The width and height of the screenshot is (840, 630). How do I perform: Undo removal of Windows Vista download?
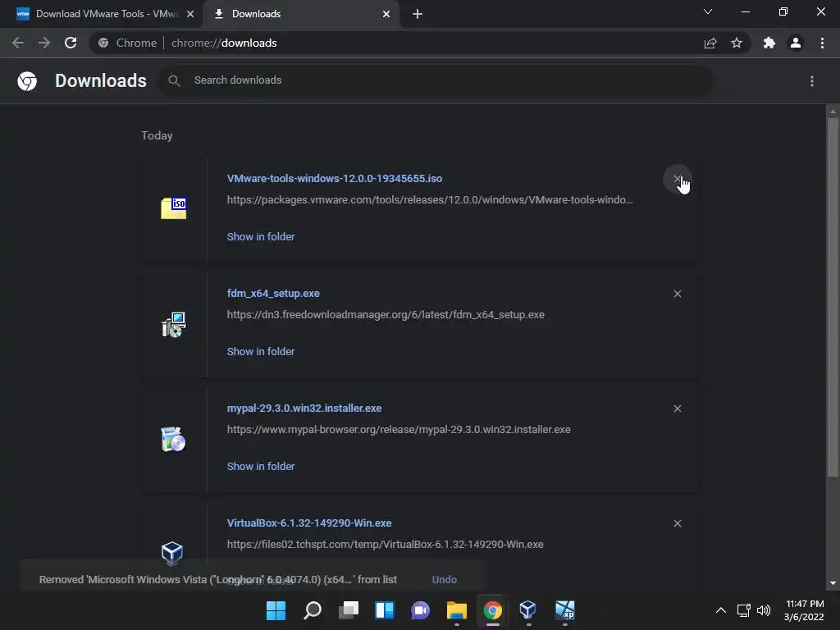tap(444, 580)
